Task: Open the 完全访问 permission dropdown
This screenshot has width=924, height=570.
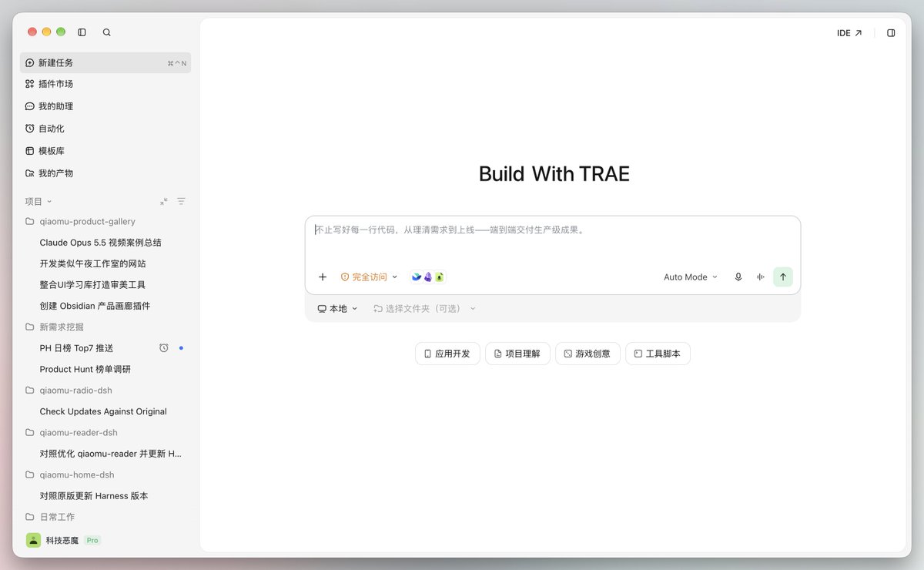Action: [x=370, y=277]
